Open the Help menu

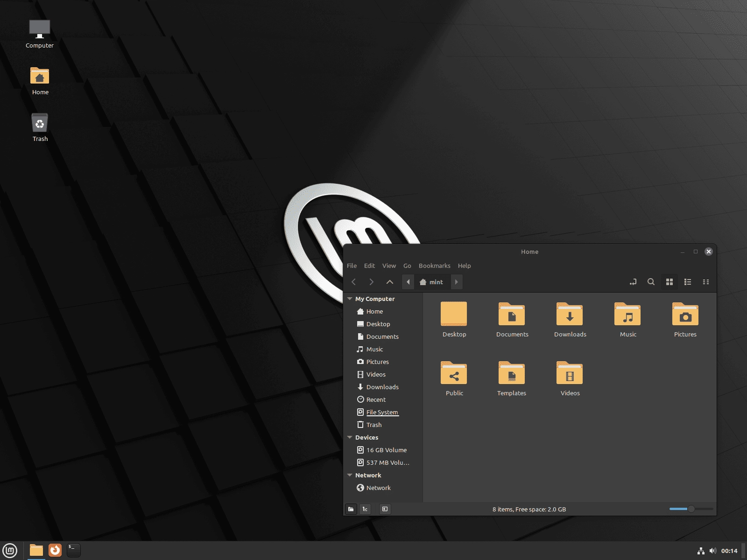click(x=464, y=266)
